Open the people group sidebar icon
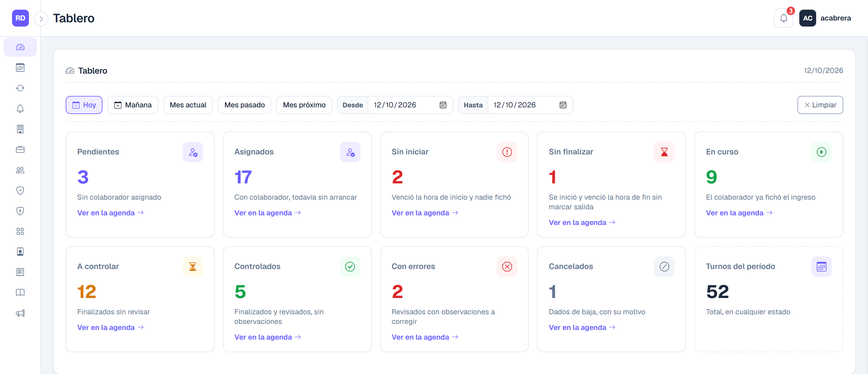 click(x=20, y=170)
